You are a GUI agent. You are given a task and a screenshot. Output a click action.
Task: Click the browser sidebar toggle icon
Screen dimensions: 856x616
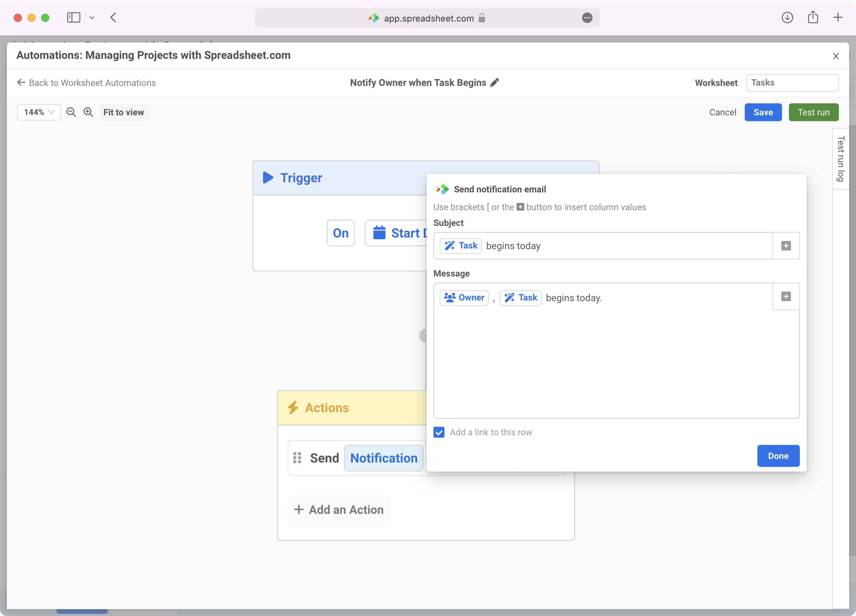tap(74, 18)
